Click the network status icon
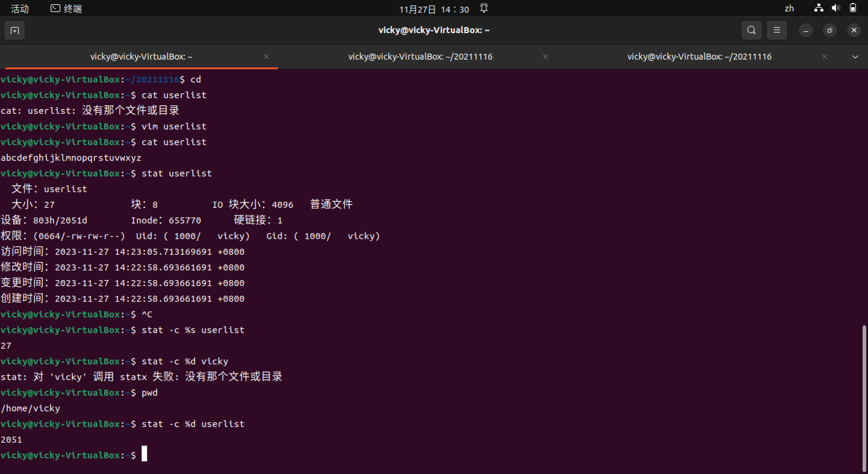This screenshot has width=868, height=474. [819, 8]
